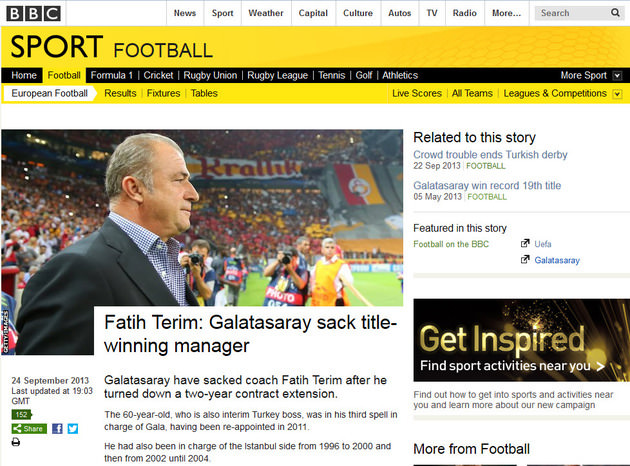Screen dimensions: 630x466
Task: Open Crowd trouble ends Turkish derby link
Action: [x=490, y=155]
